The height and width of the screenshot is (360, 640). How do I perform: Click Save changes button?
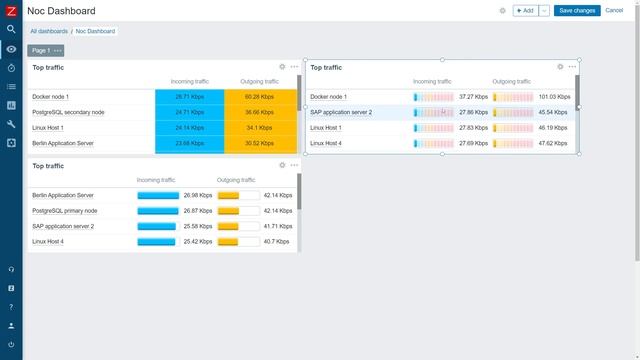(577, 11)
